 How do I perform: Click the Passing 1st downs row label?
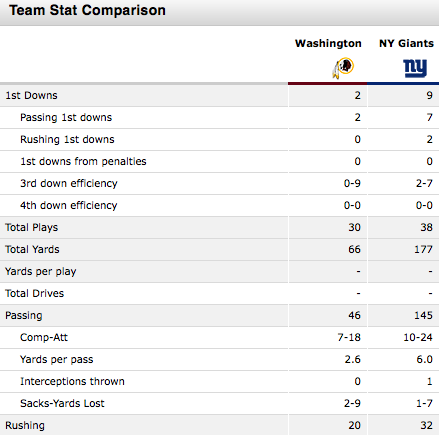click(66, 117)
